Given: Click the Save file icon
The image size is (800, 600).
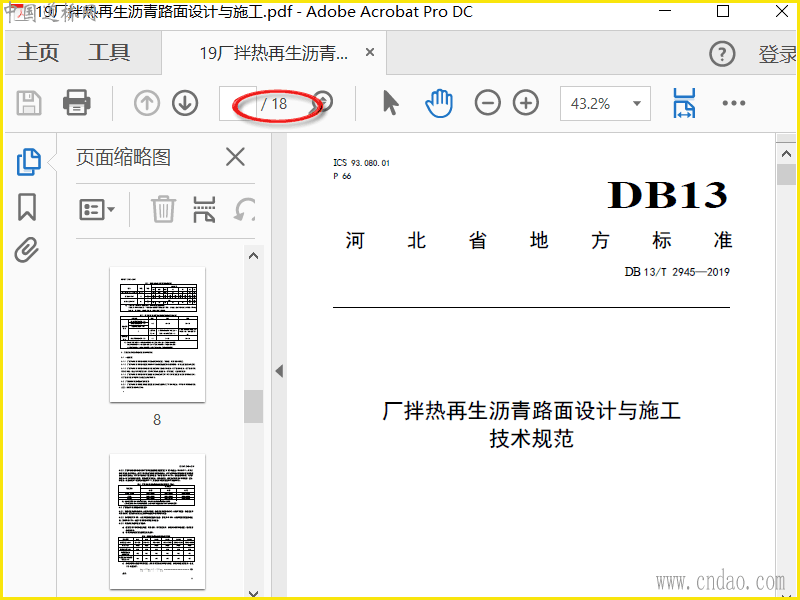Looking at the screenshot, I should (x=29, y=103).
